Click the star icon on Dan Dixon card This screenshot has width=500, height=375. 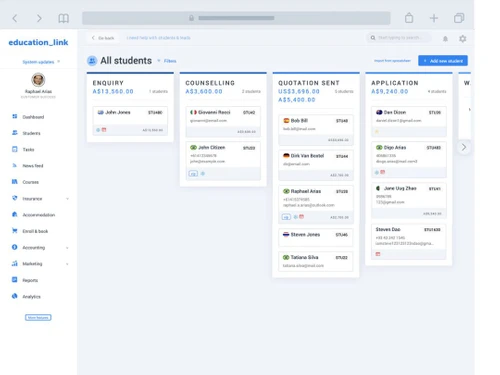[x=377, y=132]
